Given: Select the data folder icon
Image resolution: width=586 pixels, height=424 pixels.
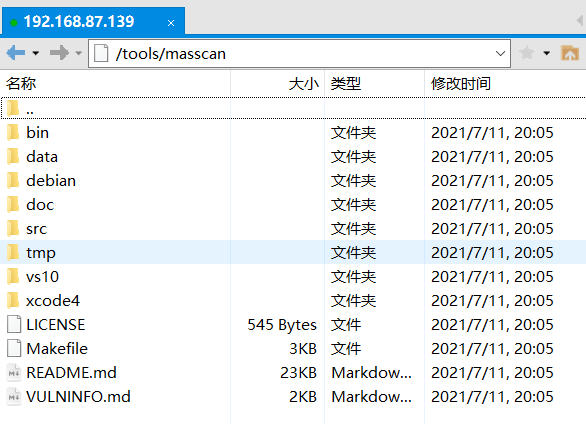Looking at the screenshot, I should point(13,157).
